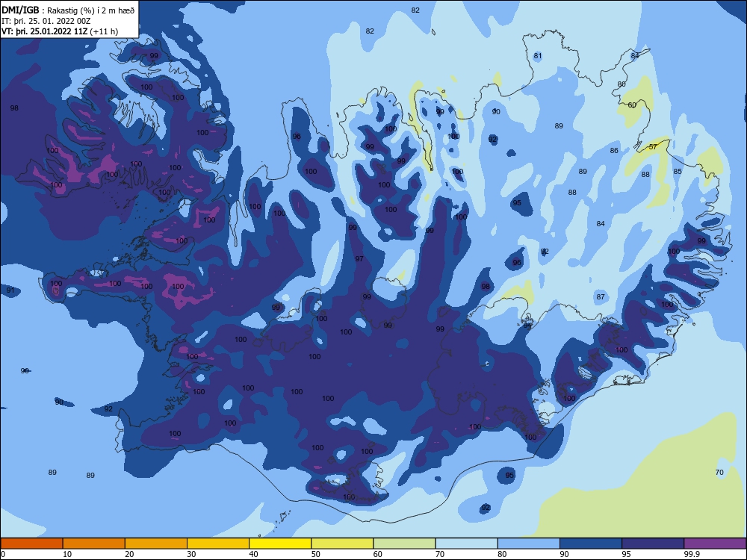Screen dimensions: 747x560
Task: Click the purple above-99.9 legend swatch
Action: (x=715, y=544)
